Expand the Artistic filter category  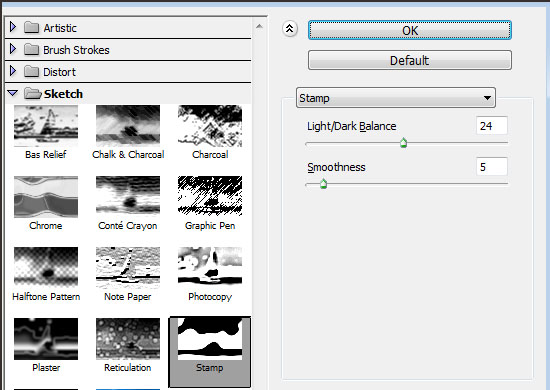pos(13,27)
